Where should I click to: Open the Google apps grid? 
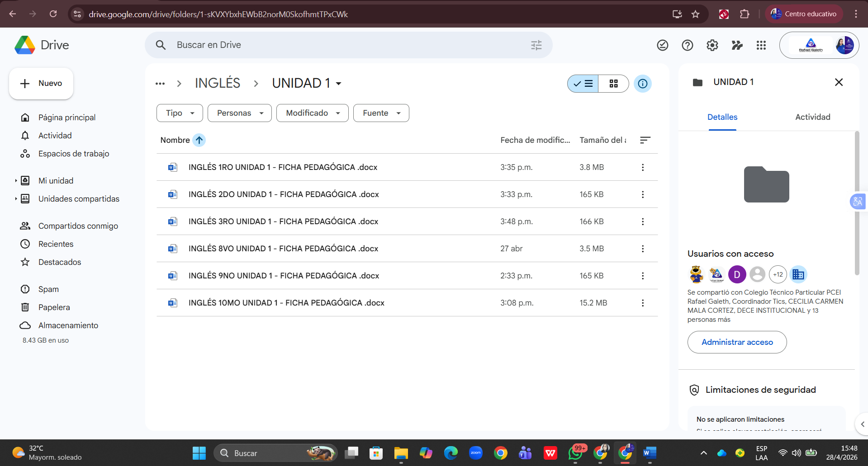pyautogui.click(x=761, y=45)
